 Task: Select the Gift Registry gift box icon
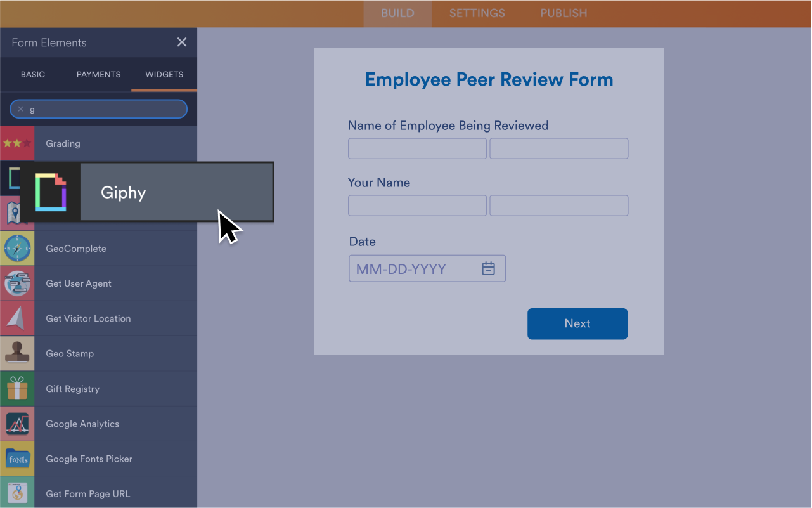pos(17,389)
